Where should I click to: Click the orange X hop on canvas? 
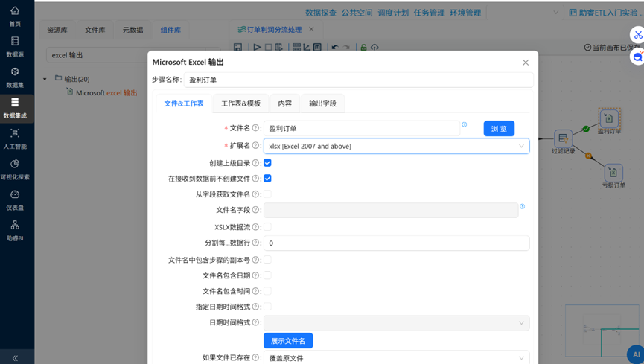point(589,156)
